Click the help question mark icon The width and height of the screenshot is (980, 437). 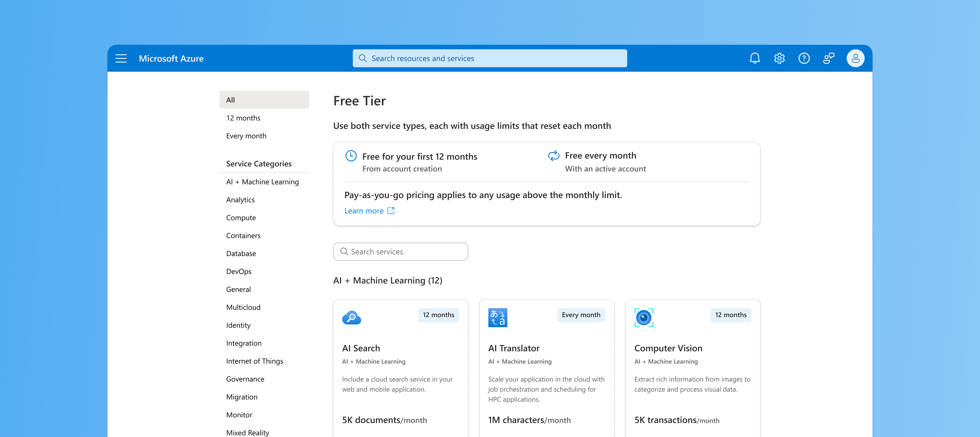click(x=804, y=58)
